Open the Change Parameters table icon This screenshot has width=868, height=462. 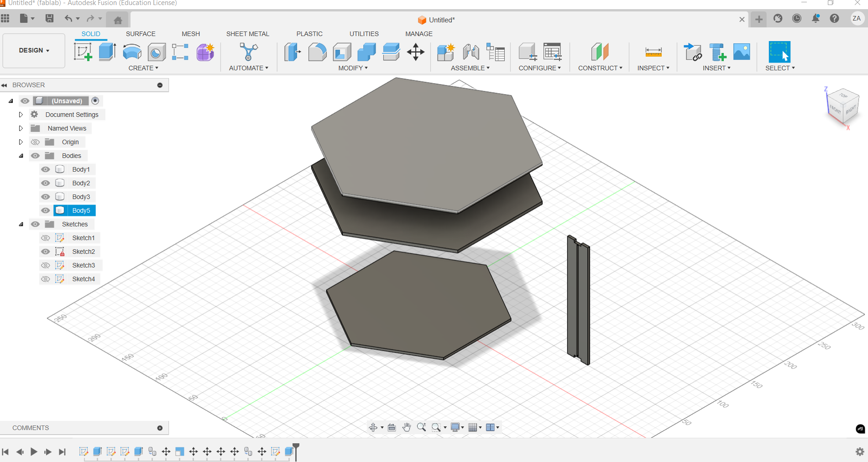(x=552, y=52)
